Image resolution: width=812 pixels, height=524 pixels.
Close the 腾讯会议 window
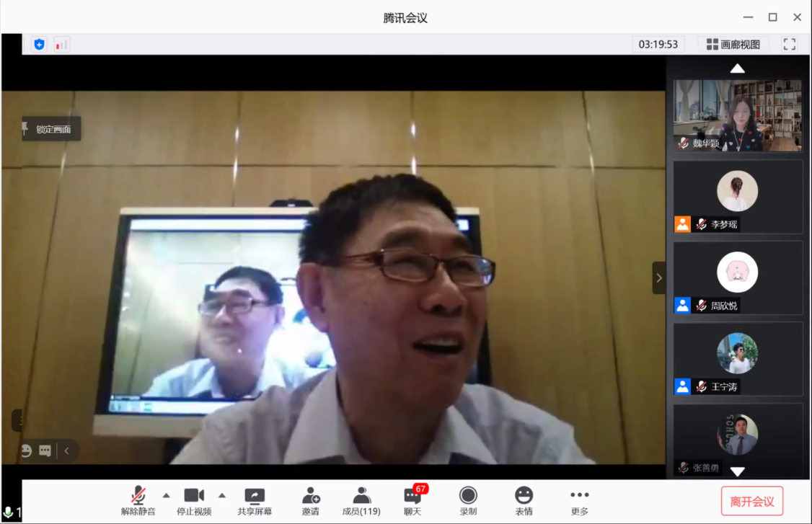(x=798, y=17)
